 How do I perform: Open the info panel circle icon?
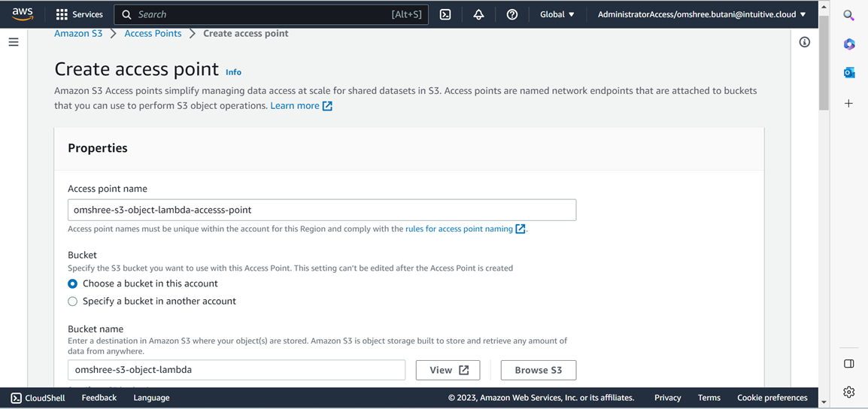coord(804,42)
